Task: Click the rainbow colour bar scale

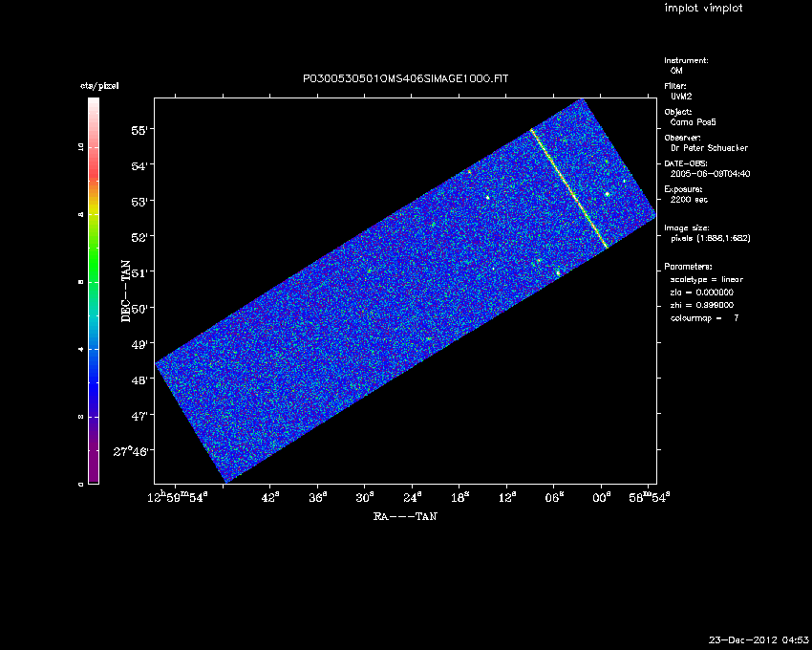Action: coord(94,291)
